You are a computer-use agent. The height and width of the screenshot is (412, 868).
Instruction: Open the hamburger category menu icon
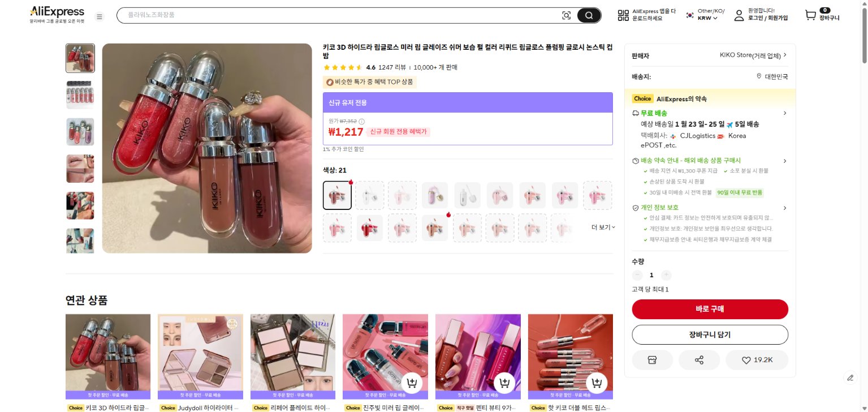(x=100, y=16)
